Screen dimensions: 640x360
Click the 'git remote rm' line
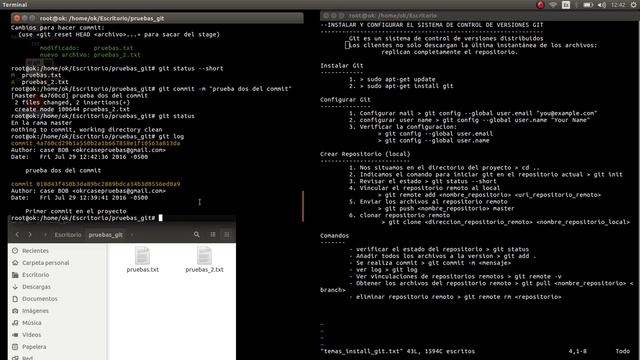455,297
